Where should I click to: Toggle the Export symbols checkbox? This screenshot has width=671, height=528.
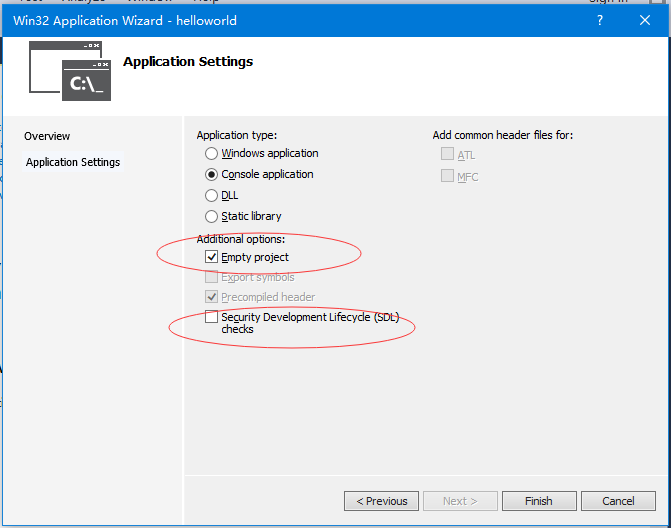pyautogui.click(x=211, y=277)
